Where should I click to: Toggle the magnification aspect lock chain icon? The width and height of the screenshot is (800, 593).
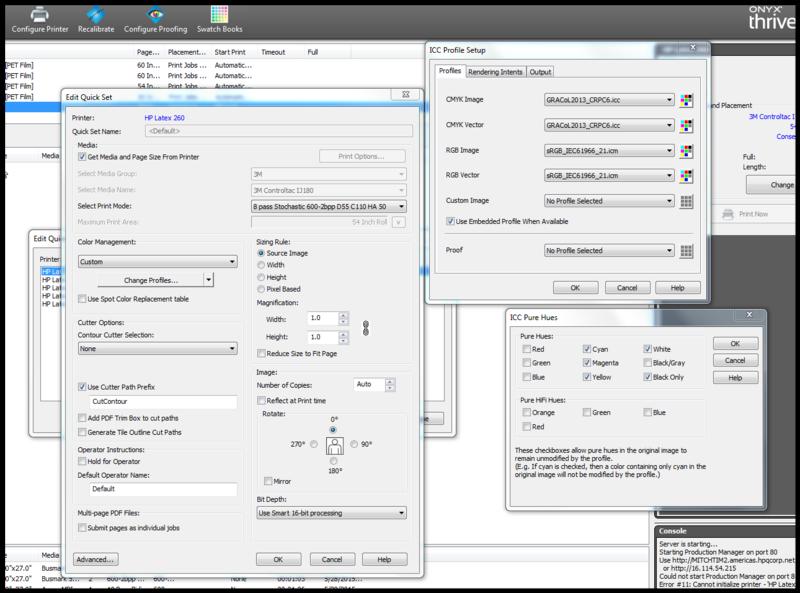(365, 328)
